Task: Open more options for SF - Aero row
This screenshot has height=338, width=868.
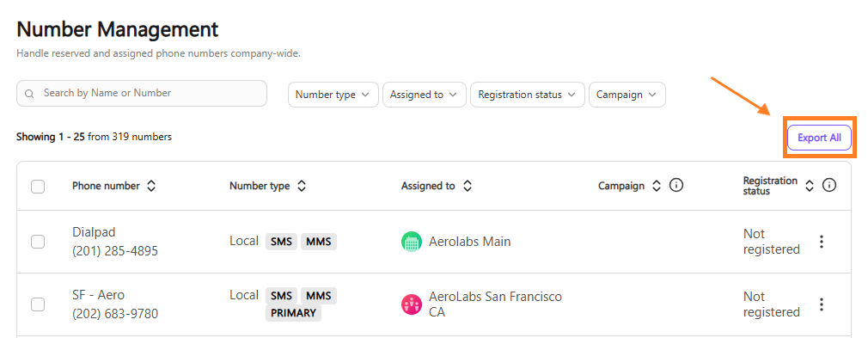Action: click(x=822, y=304)
